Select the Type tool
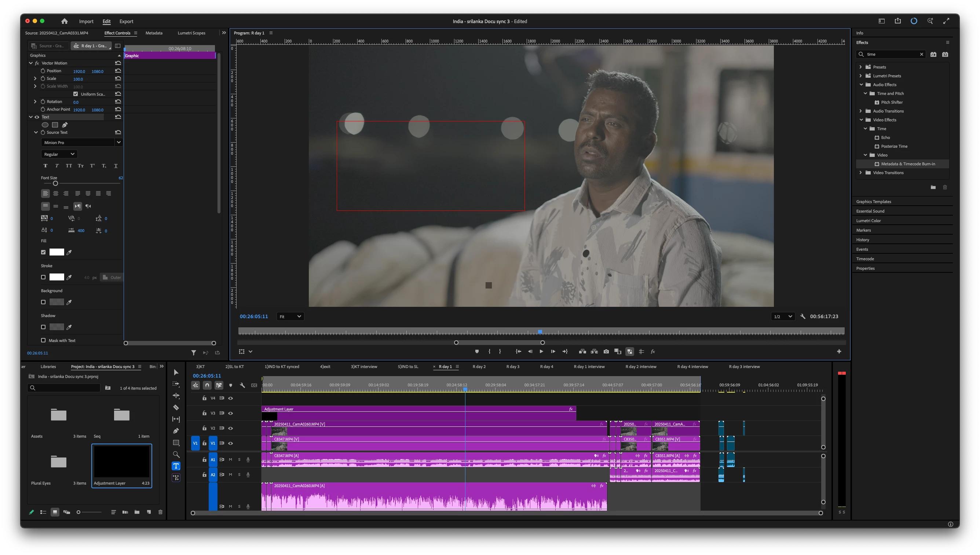 coord(176,466)
